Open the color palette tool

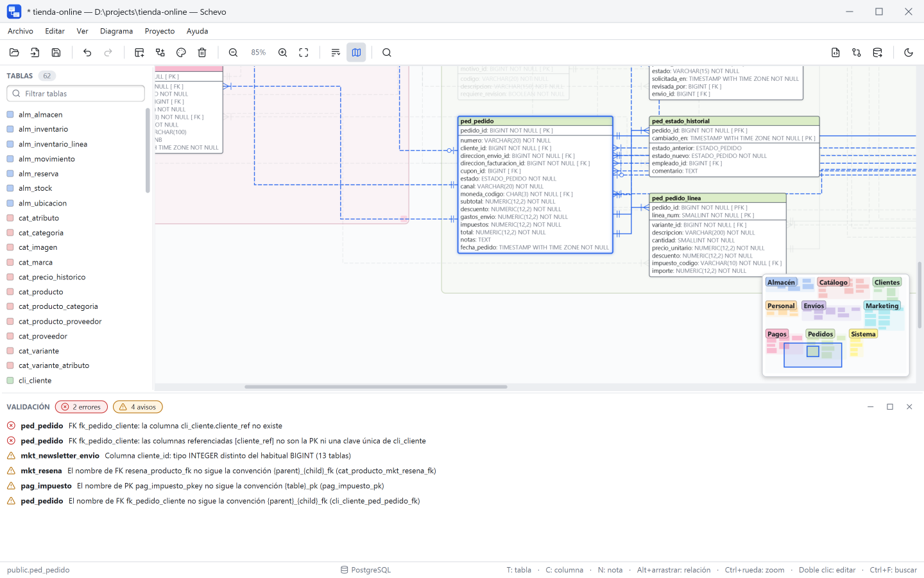click(x=181, y=53)
